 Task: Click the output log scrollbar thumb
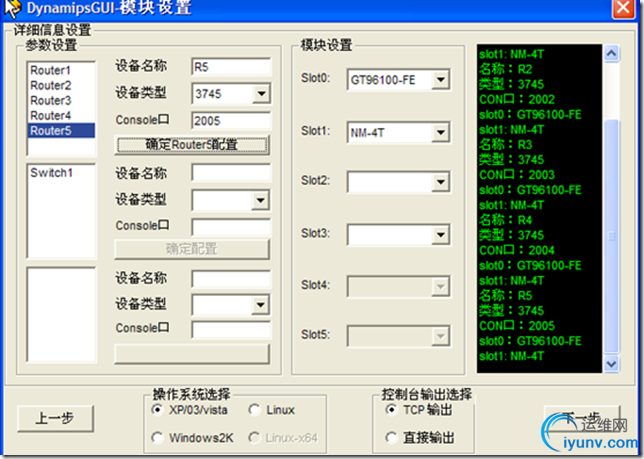[612, 236]
